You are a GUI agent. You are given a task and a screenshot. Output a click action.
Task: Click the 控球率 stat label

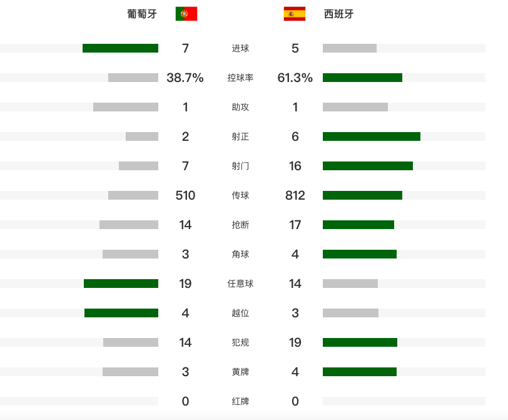pyautogui.click(x=240, y=78)
